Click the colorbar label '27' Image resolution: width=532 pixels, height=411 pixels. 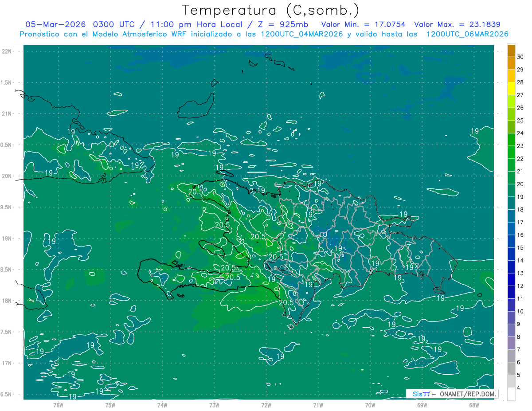tap(520, 95)
